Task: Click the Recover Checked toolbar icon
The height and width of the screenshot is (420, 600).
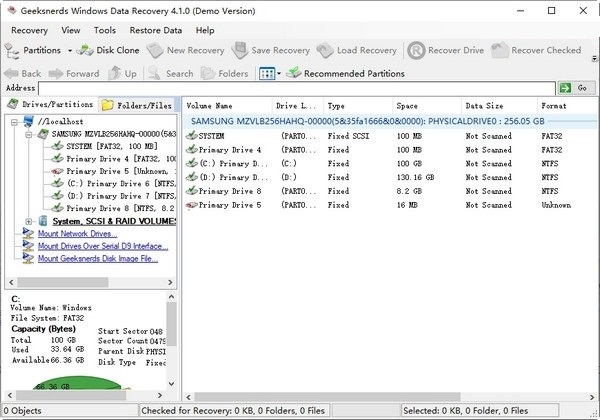Action: tap(499, 50)
